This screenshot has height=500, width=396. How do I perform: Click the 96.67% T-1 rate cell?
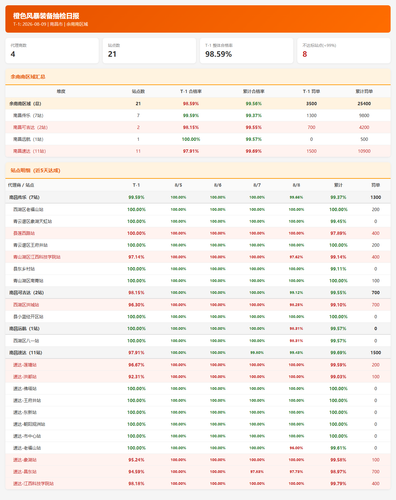click(x=136, y=365)
